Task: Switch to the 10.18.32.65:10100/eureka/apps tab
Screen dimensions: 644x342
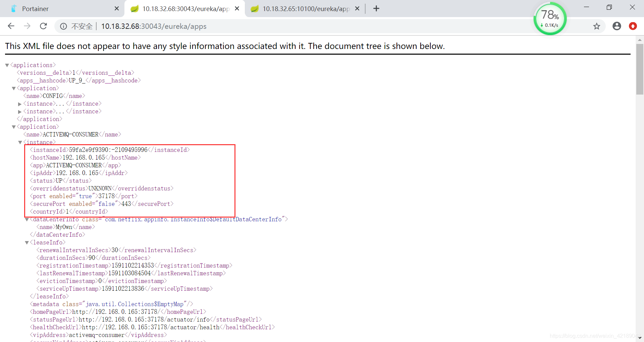Action: point(304,9)
